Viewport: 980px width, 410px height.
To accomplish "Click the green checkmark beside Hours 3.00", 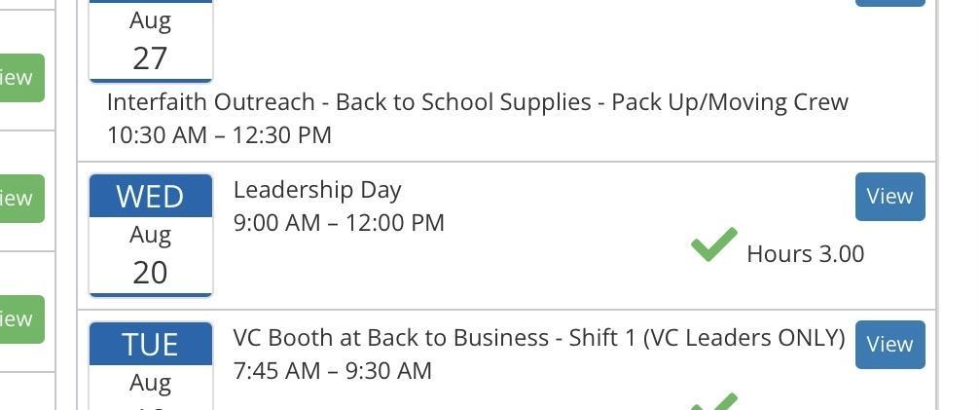I will click(713, 245).
